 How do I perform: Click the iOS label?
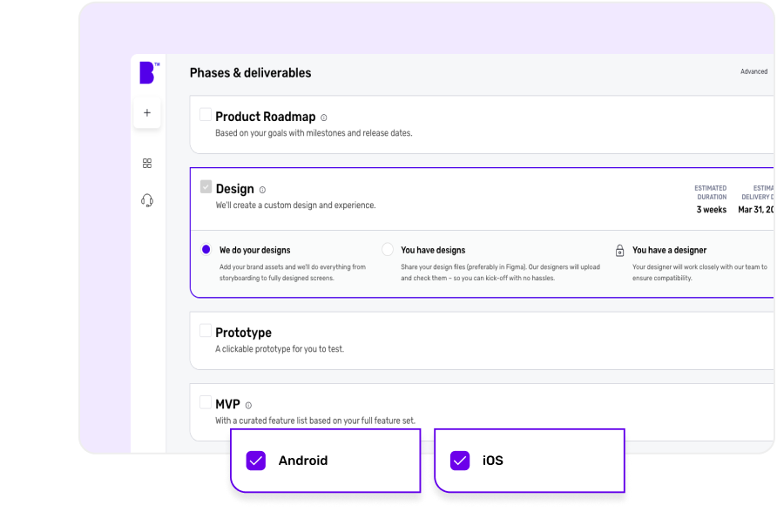tap(492, 461)
